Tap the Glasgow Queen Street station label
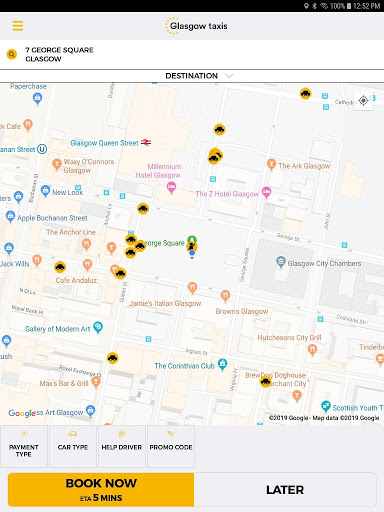384x512 pixels. (x=104, y=143)
